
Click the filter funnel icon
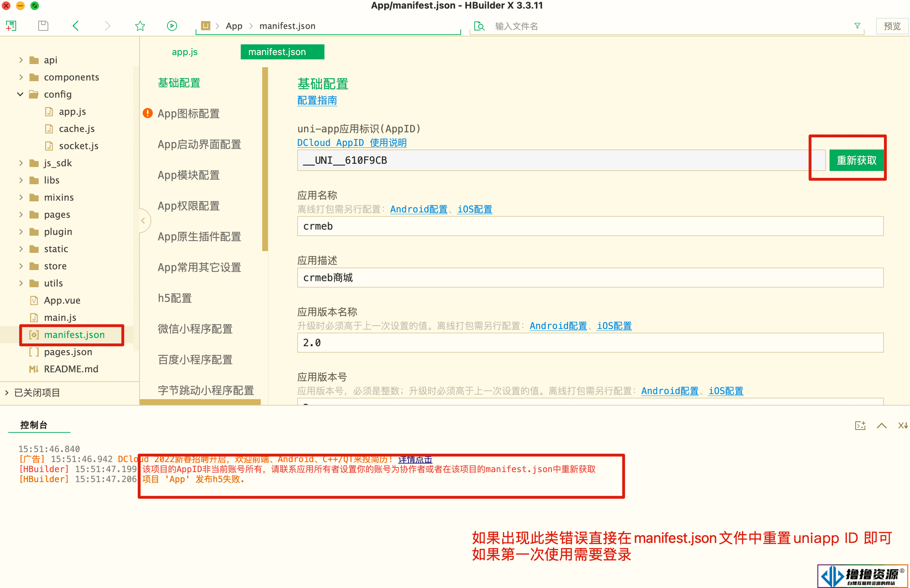857,26
